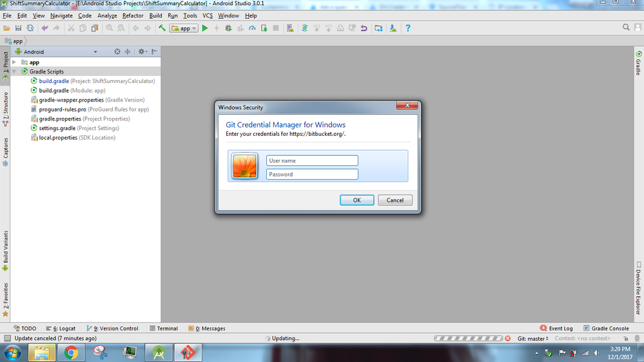Click the Android profiler gauge icon
Viewport: 644px width, 362px height.
pyautogui.click(x=252, y=28)
